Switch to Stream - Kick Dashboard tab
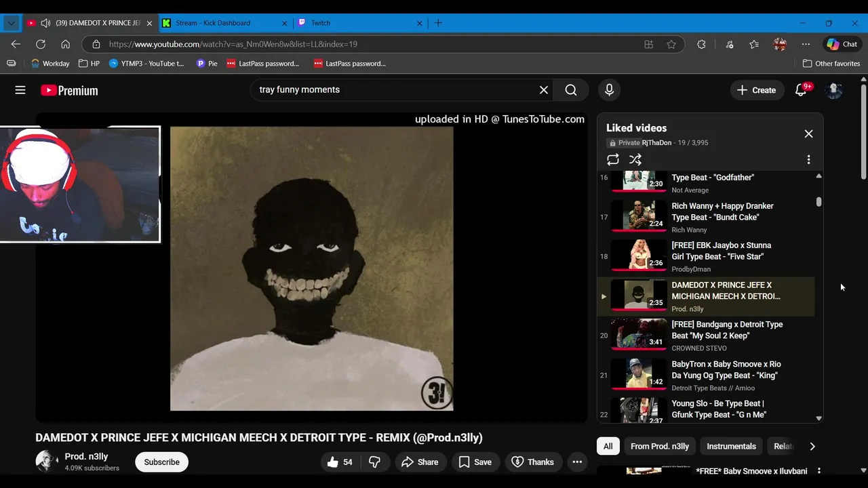Image resolution: width=868 pixels, height=488 pixels. point(225,23)
